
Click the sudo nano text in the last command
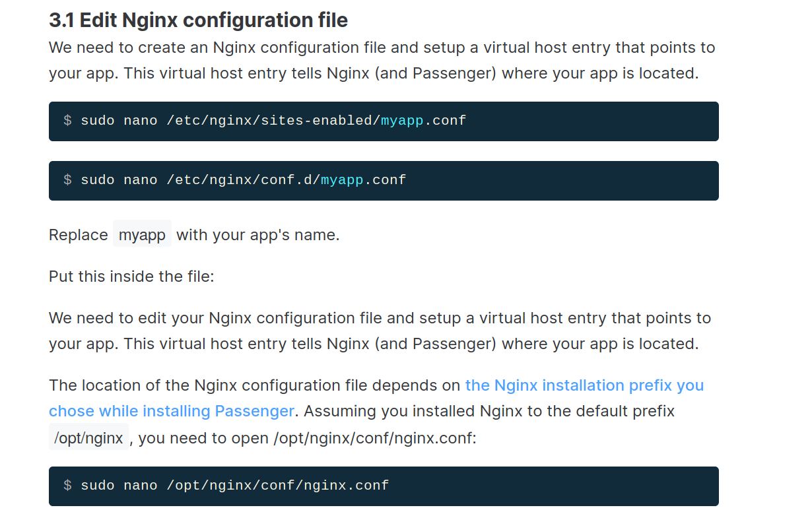coord(118,484)
